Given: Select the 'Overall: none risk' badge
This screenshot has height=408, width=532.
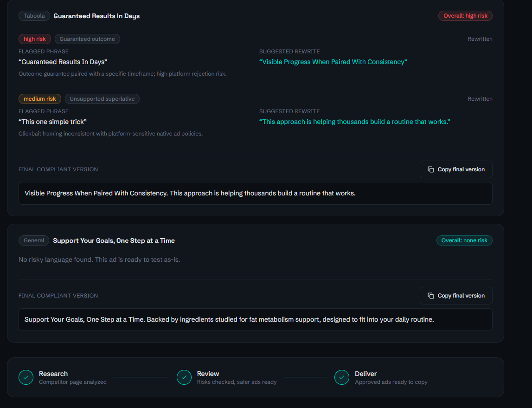Looking at the screenshot, I should [x=464, y=240].
